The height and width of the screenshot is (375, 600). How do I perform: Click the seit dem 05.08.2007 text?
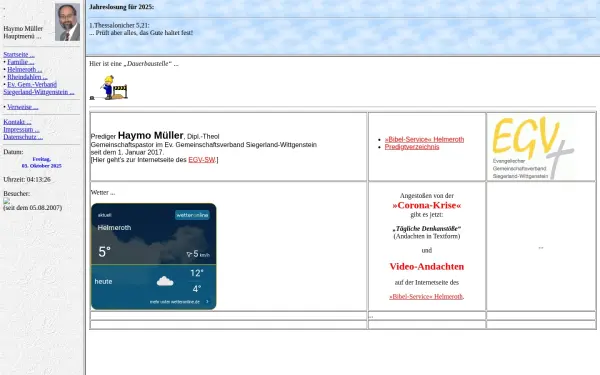(x=33, y=208)
